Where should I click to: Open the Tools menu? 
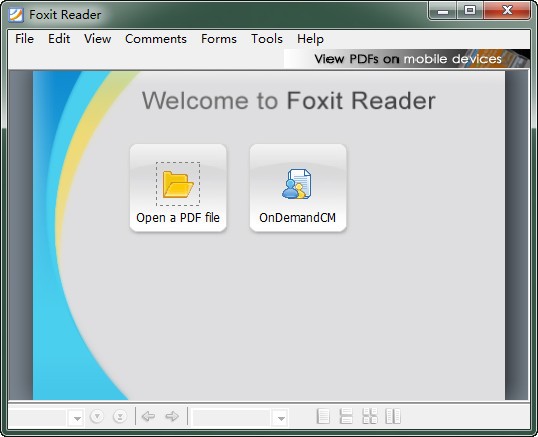(267, 39)
